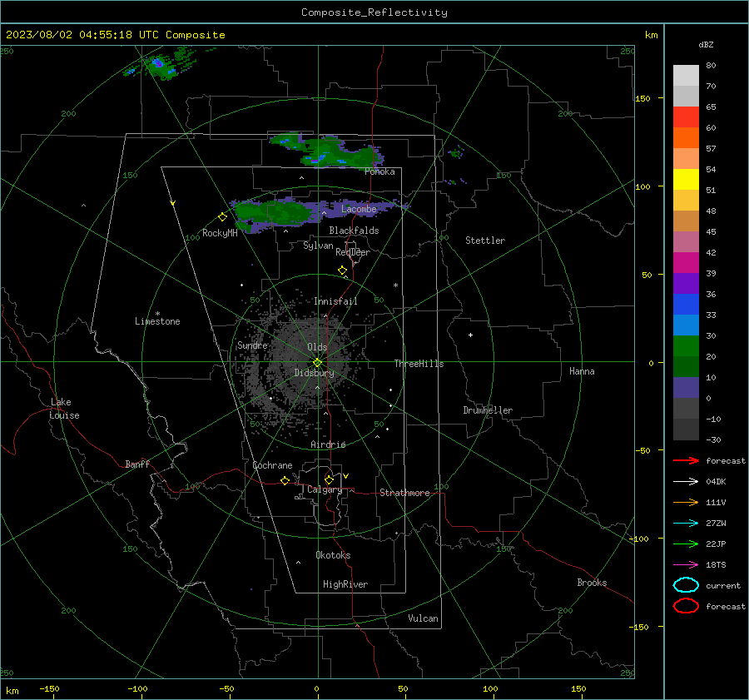Select the HighRiver label
This screenshot has width=749, height=700.
pyautogui.click(x=345, y=584)
